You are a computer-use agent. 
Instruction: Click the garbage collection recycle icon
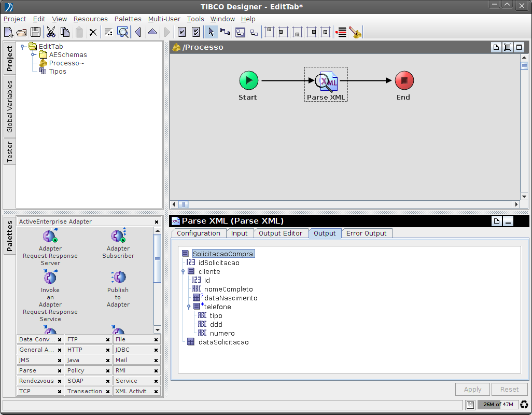(524, 405)
